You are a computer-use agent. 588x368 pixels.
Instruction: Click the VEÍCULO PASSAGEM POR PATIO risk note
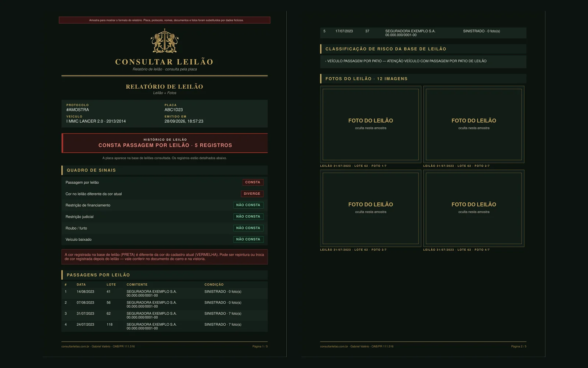(x=406, y=61)
